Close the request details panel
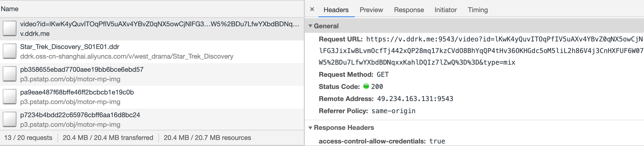The image size is (644, 146). pos(312,9)
